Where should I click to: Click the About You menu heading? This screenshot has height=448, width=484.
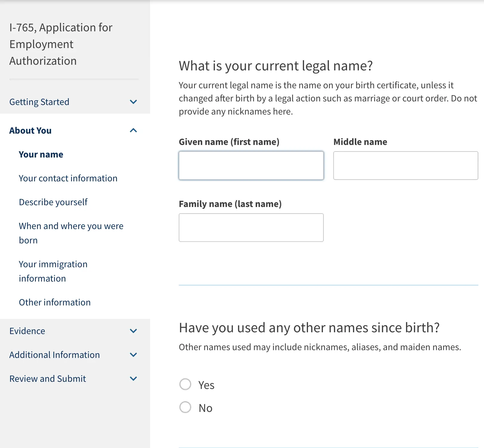click(30, 131)
